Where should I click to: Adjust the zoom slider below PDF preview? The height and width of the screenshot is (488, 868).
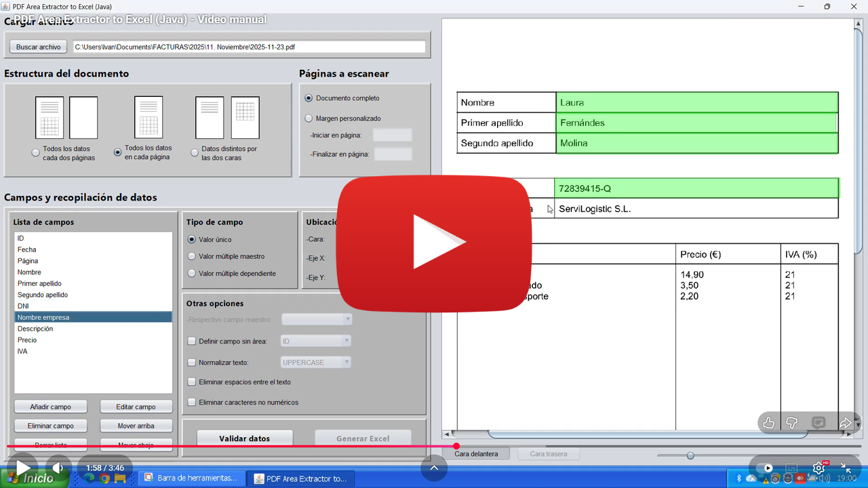pyautogui.click(x=690, y=455)
